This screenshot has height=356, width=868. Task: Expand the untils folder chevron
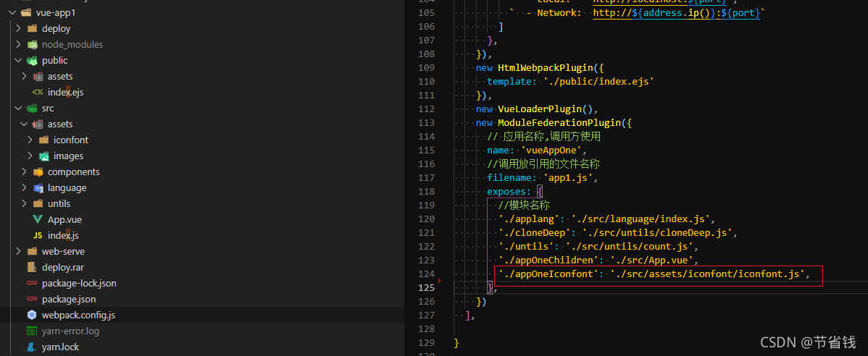click(24, 203)
